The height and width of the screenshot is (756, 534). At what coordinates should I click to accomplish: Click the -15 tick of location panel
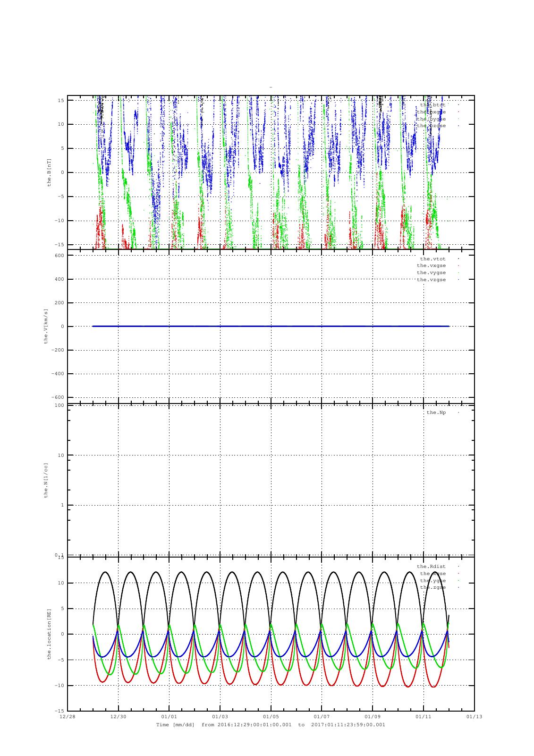coord(59,711)
